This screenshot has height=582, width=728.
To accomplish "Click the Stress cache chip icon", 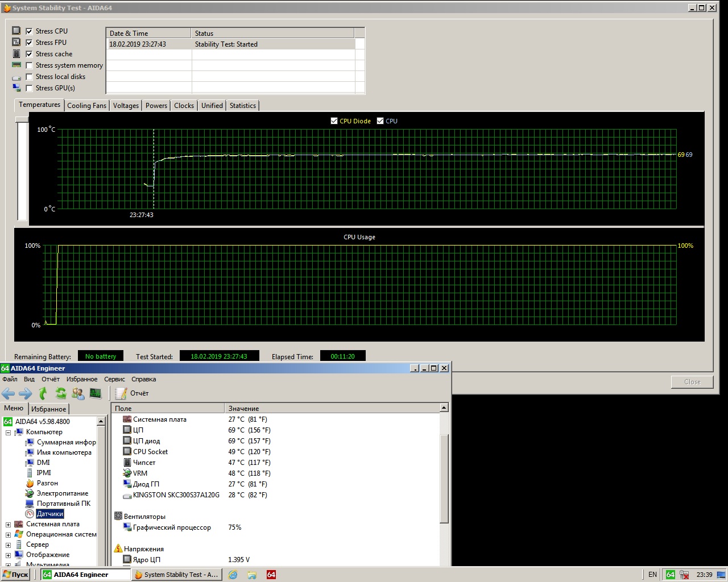I will [16, 53].
